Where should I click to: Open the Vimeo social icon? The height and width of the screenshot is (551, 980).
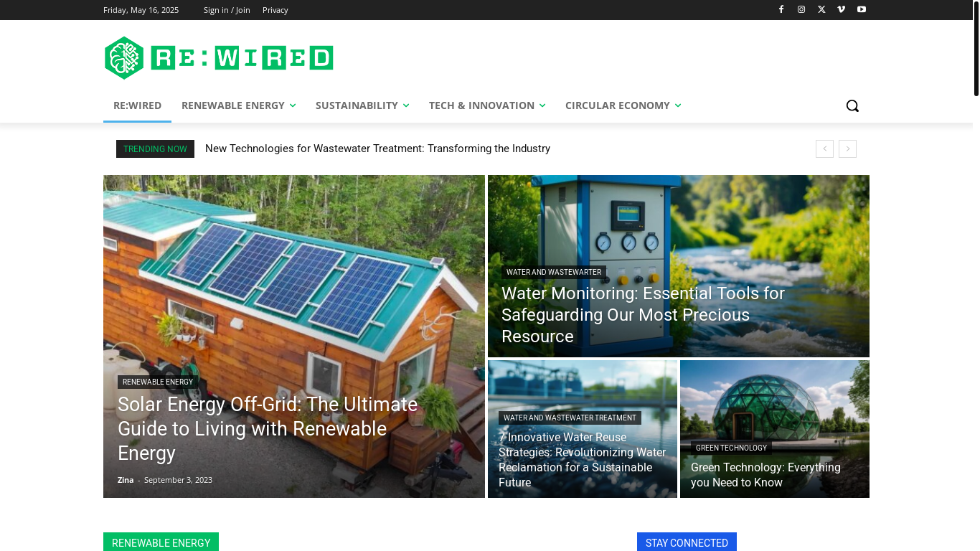click(842, 9)
